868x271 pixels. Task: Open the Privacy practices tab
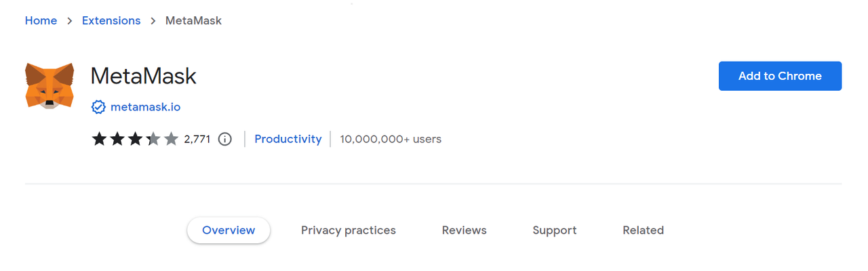click(x=349, y=230)
